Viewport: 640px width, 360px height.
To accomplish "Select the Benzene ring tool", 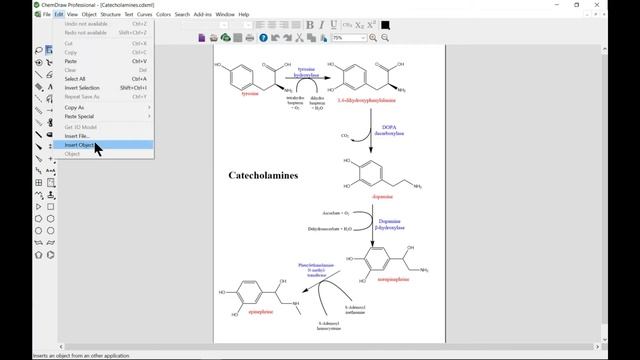I will point(50,255).
